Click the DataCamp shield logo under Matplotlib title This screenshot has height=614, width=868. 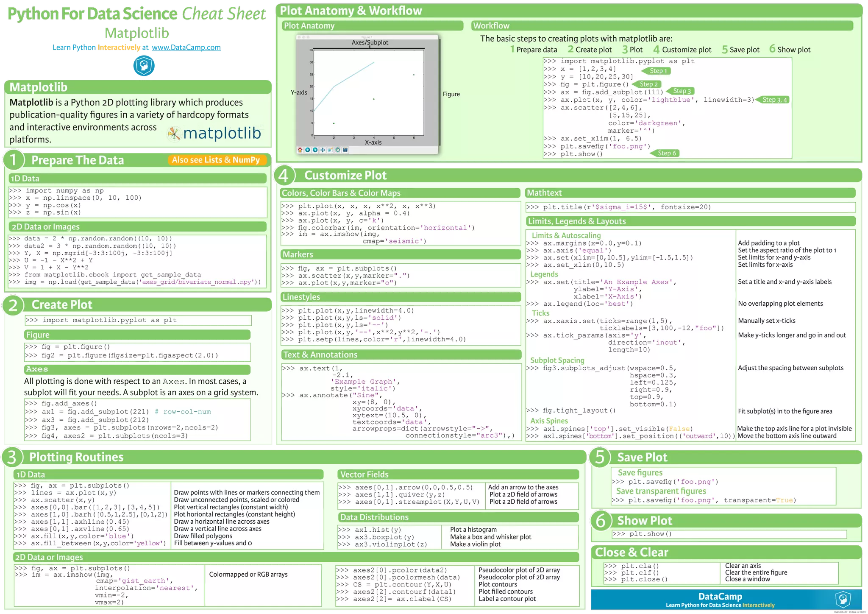click(x=144, y=66)
